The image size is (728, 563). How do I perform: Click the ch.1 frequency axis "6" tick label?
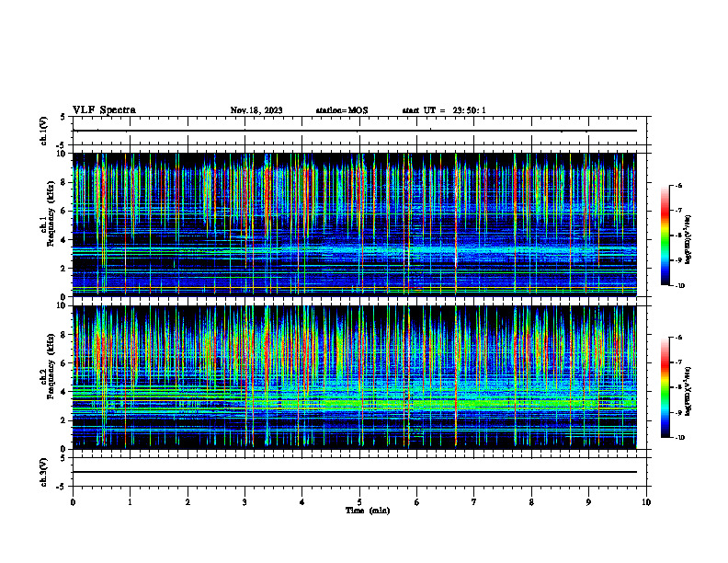point(65,211)
